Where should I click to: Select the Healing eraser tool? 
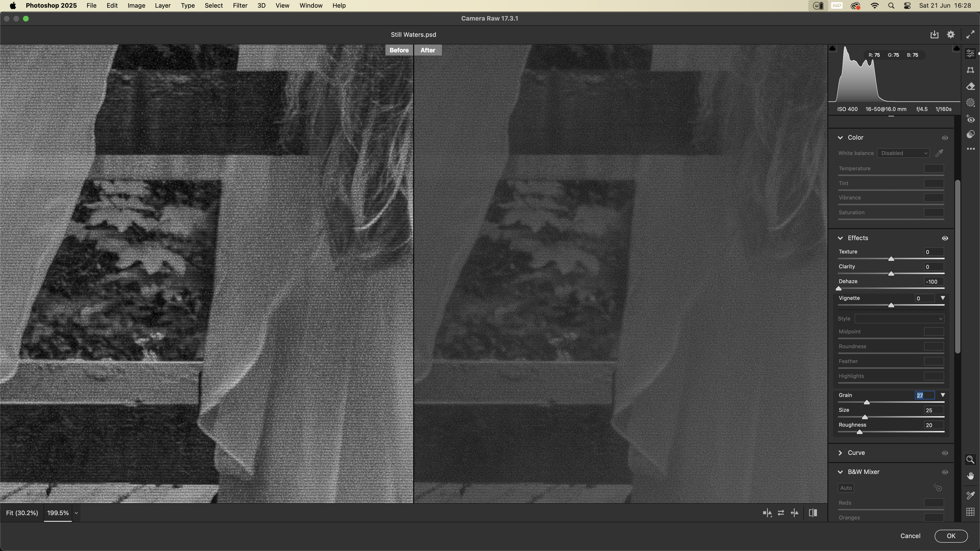pos(970,87)
